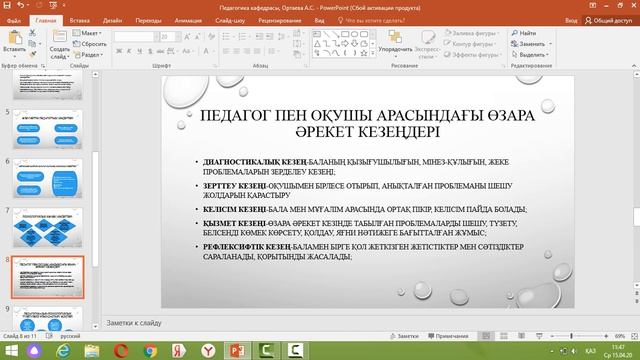The width and height of the screenshot is (640, 360).
Task: Open the Дизайн ribbon tab
Action: point(112,20)
